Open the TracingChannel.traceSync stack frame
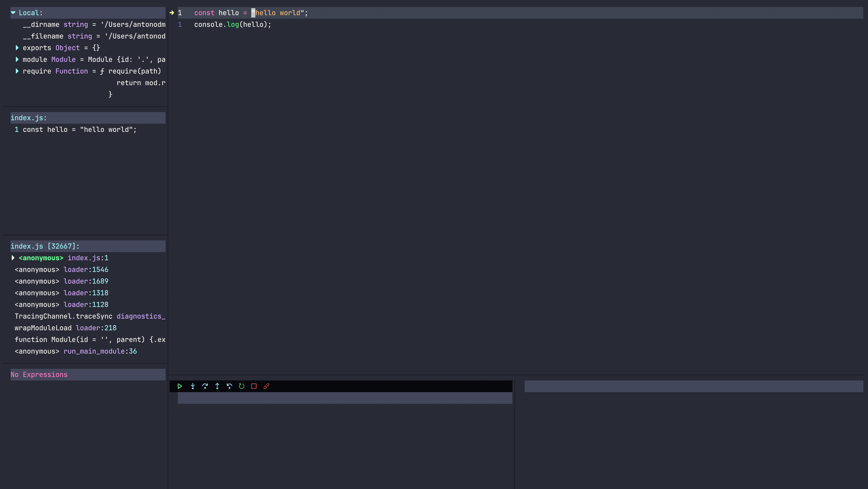The image size is (868, 489). [90, 316]
